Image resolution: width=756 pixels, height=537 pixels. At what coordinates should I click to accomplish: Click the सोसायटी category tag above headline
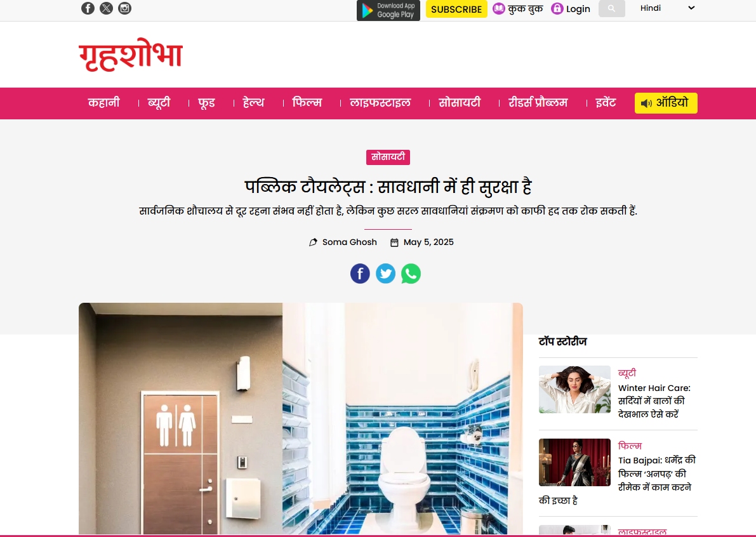pyautogui.click(x=388, y=157)
